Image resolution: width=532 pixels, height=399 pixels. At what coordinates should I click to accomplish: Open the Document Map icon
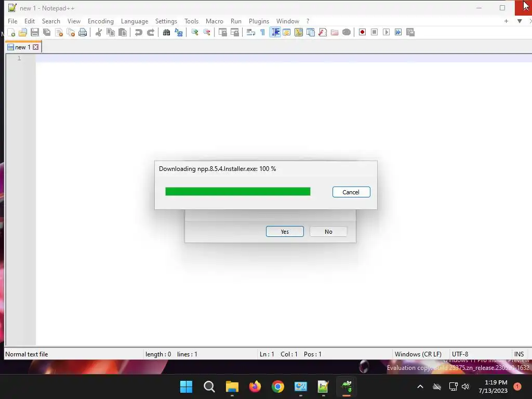pos(299,32)
